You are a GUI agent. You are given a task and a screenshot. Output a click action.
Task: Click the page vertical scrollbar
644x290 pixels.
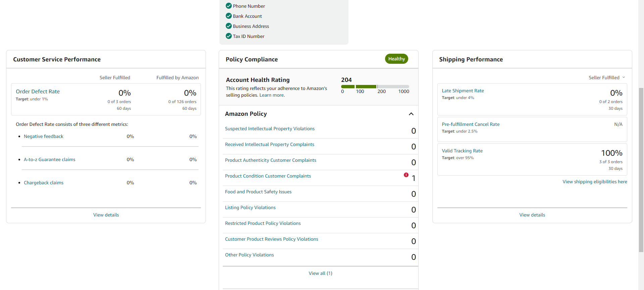(x=641, y=170)
